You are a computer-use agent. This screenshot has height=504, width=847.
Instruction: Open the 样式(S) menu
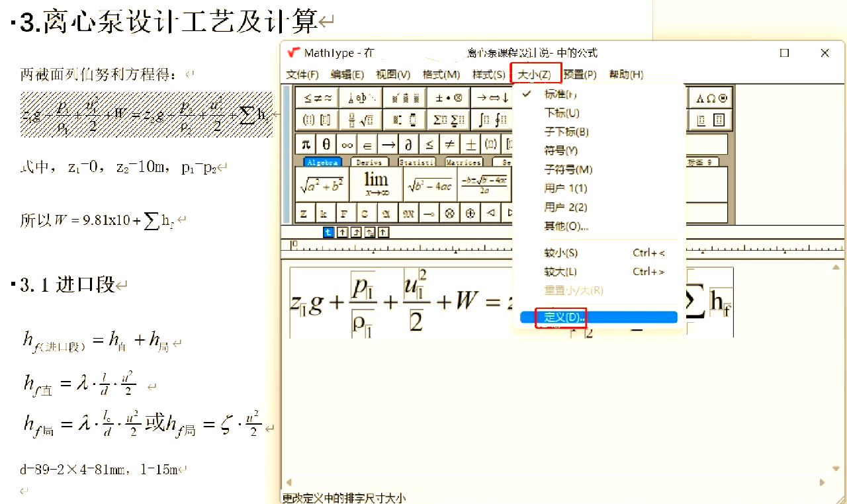click(x=489, y=75)
